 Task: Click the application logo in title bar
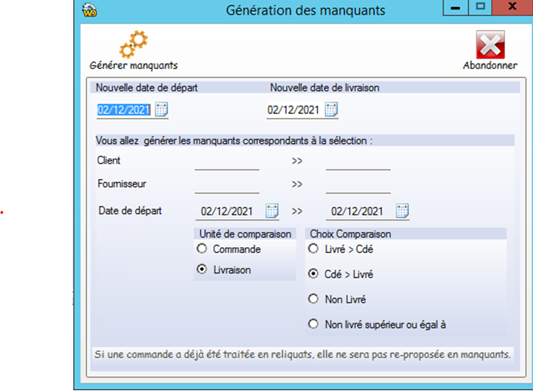(x=89, y=10)
